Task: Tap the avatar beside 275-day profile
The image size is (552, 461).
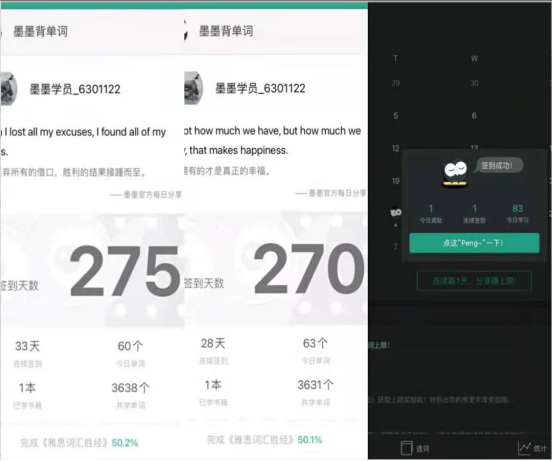Action: (x=9, y=88)
